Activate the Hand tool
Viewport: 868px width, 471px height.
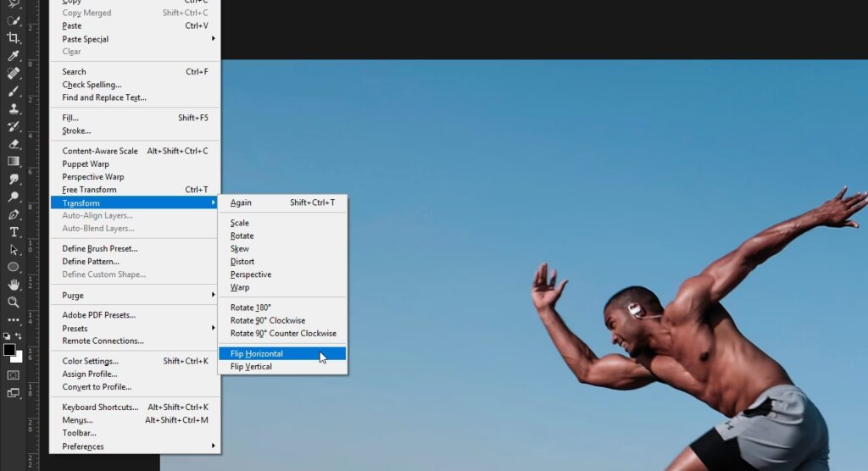[14, 285]
